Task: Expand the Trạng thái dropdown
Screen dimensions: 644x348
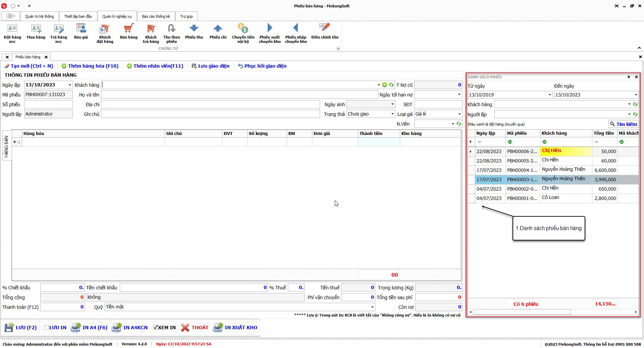Action: 392,114
